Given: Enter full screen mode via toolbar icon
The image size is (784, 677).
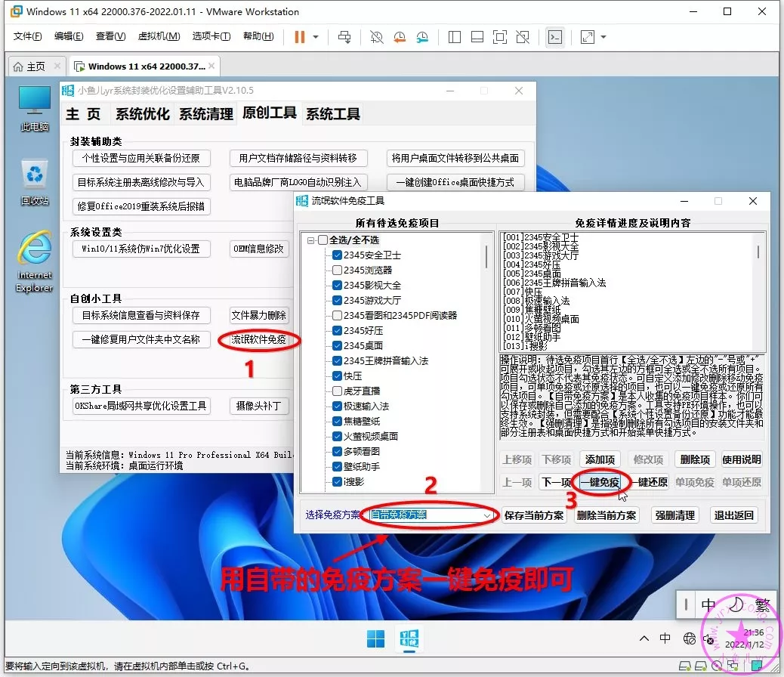Looking at the screenshot, I should click(x=500, y=36).
